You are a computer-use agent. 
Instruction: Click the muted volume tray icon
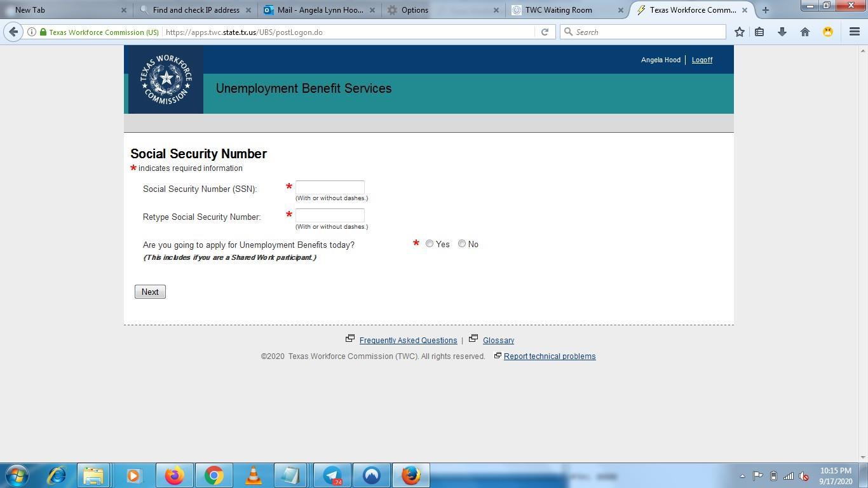[x=804, y=476]
